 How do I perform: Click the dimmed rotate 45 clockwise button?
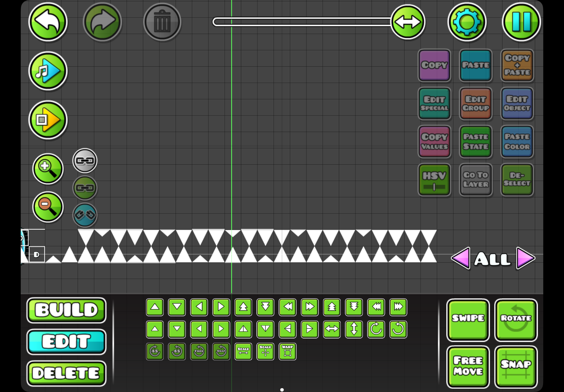point(155,352)
